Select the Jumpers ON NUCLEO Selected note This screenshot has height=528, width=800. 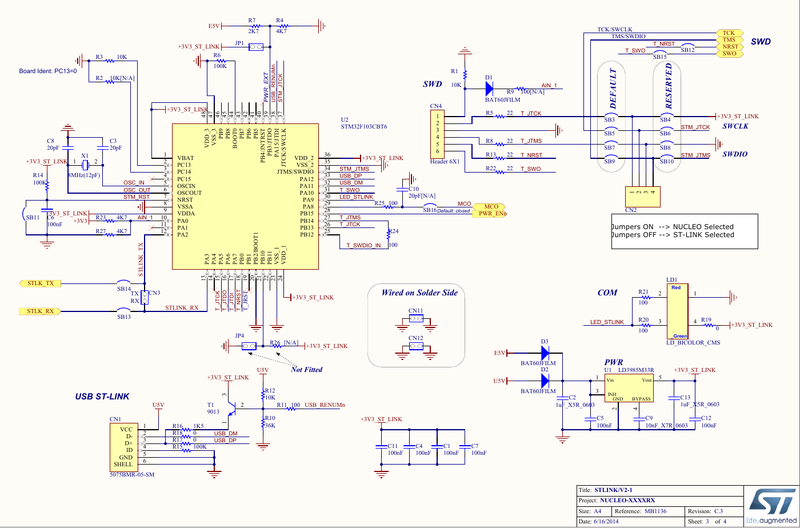pos(672,227)
